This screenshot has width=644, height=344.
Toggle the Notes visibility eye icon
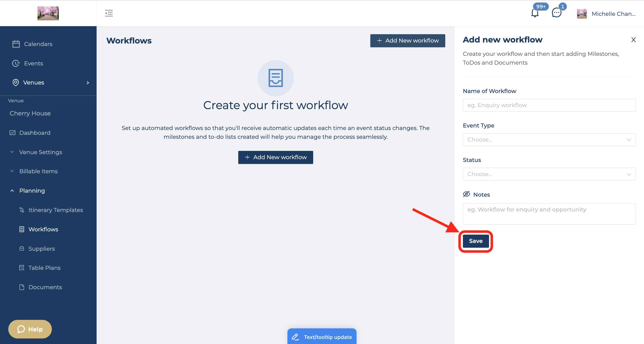pos(466,194)
